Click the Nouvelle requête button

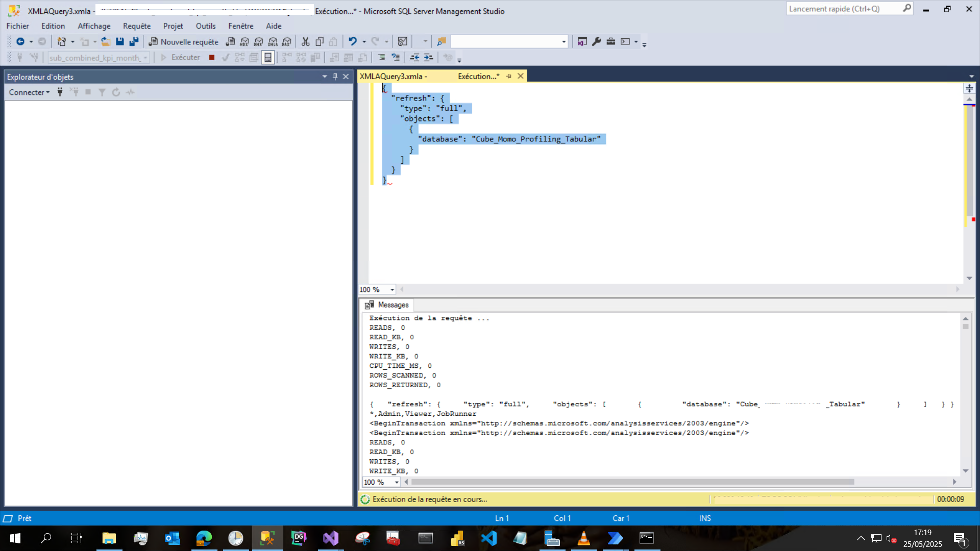(x=183, y=42)
